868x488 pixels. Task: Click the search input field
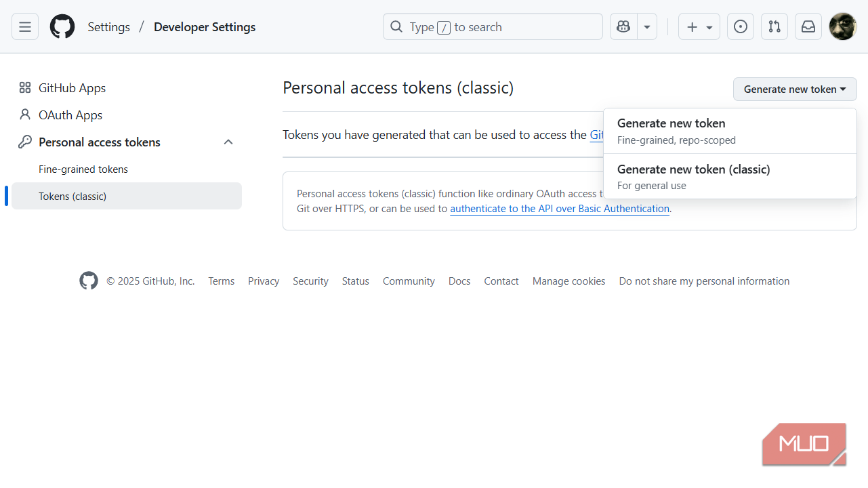click(493, 27)
